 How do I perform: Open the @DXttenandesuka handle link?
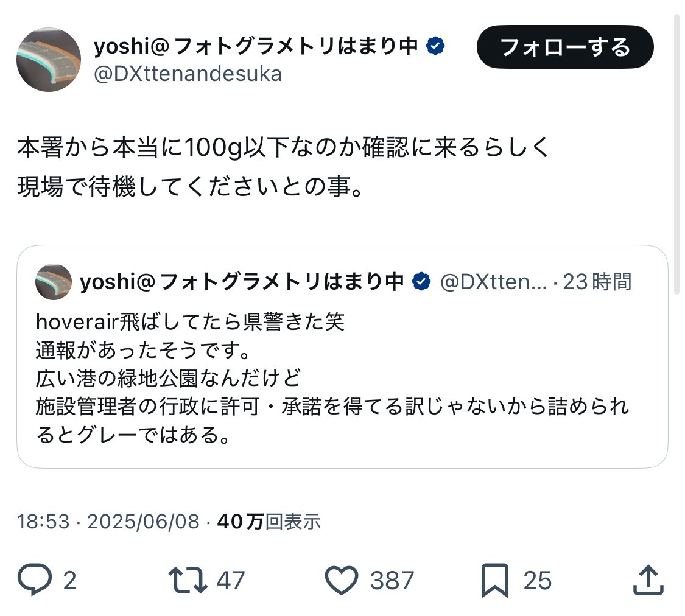click(188, 74)
